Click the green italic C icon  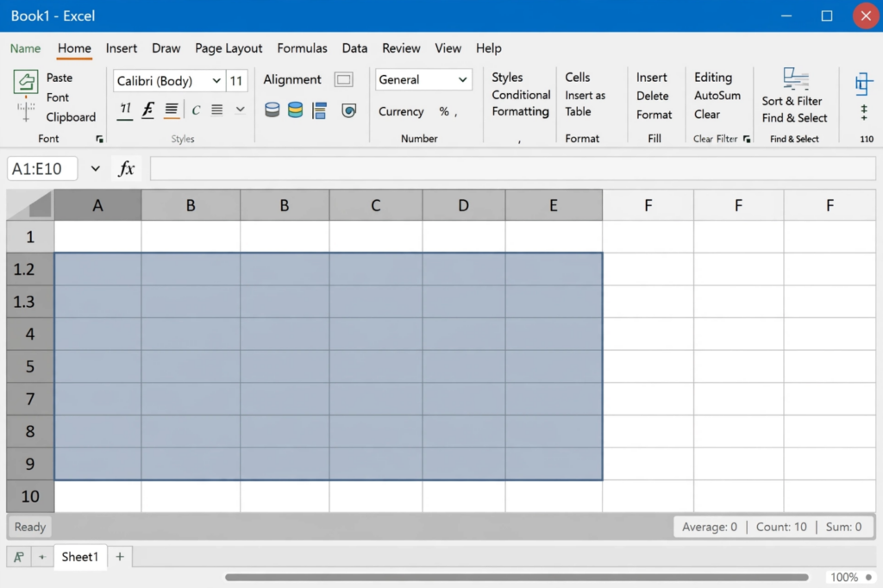tap(196, 110)
